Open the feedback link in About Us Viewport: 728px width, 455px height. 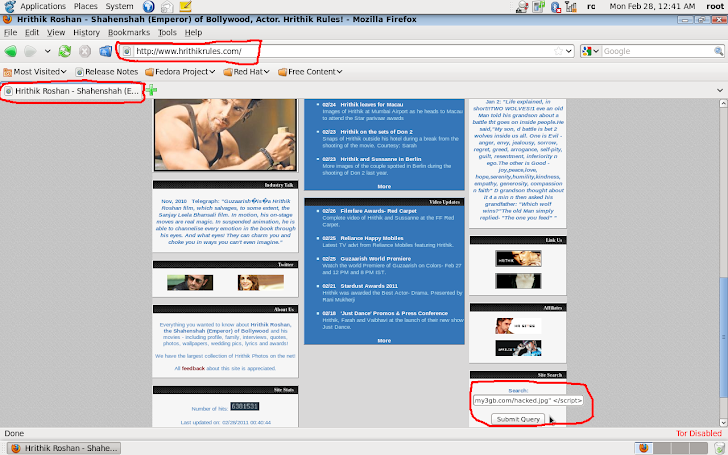[193, 368]
